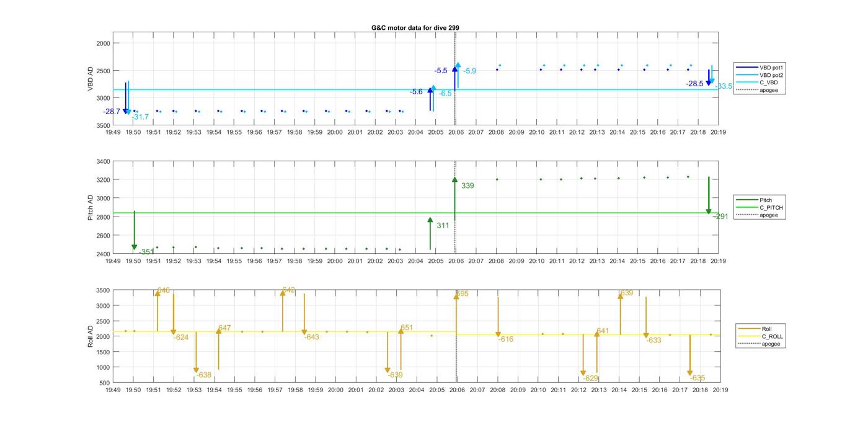Select the VBD pot1 legend entry
868x430 pixels.
[770, 67]
